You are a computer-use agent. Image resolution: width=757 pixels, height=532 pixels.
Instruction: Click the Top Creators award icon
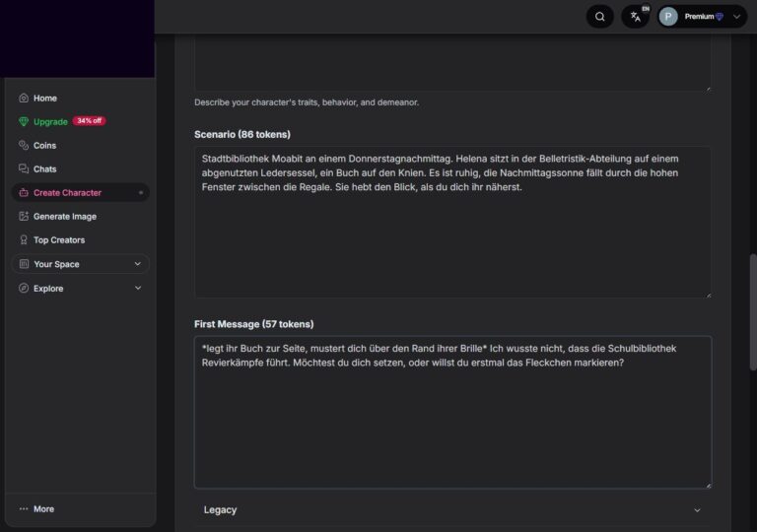24,240
